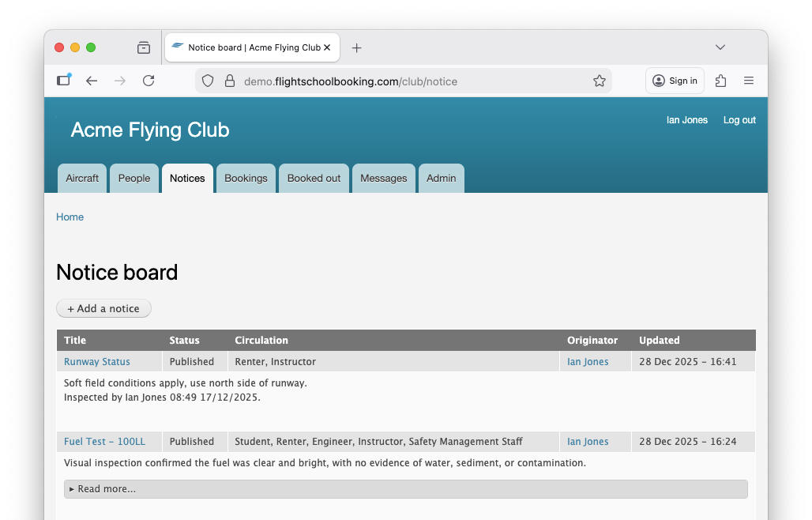Open the Admin tab

click(x=441, y=178)
